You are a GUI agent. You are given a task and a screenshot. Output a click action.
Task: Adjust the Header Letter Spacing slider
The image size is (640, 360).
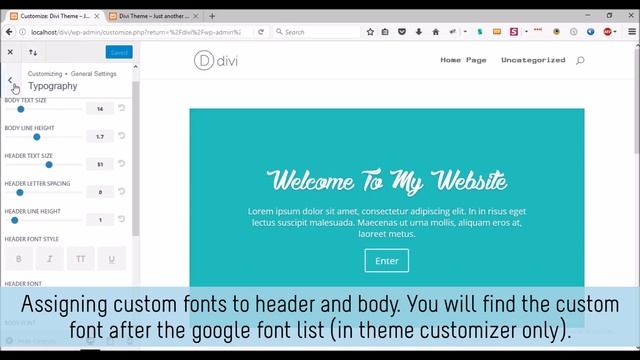point(20,192)
